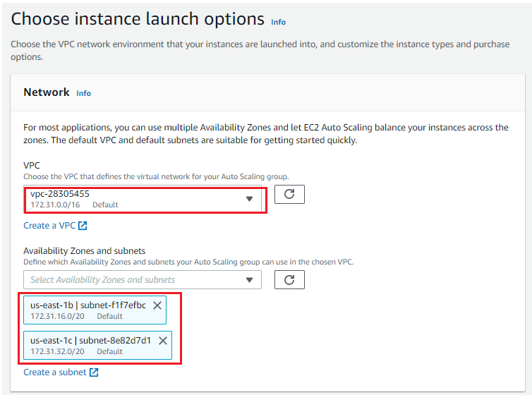532x395 pixels.
Task: Refresh the Availability Zones and subnets list
Action: point(289,280)
